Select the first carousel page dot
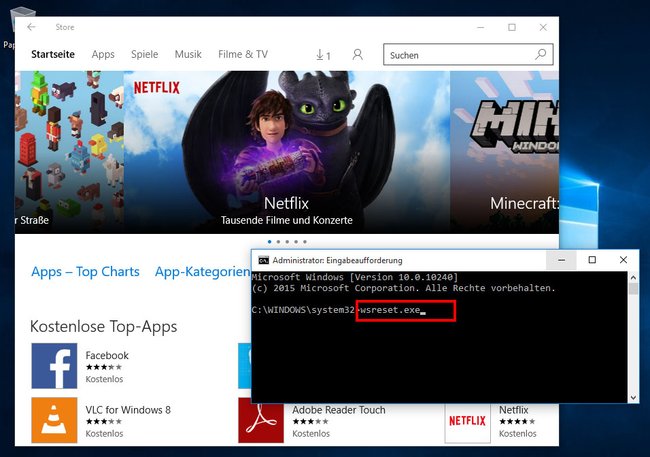 point(269,241)
